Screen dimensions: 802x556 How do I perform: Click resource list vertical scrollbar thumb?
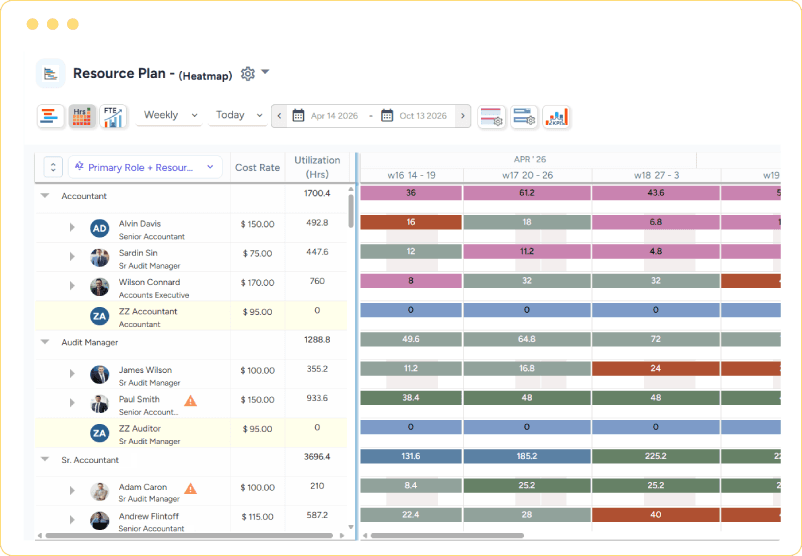pyautogui.click(x=351, y=211)
